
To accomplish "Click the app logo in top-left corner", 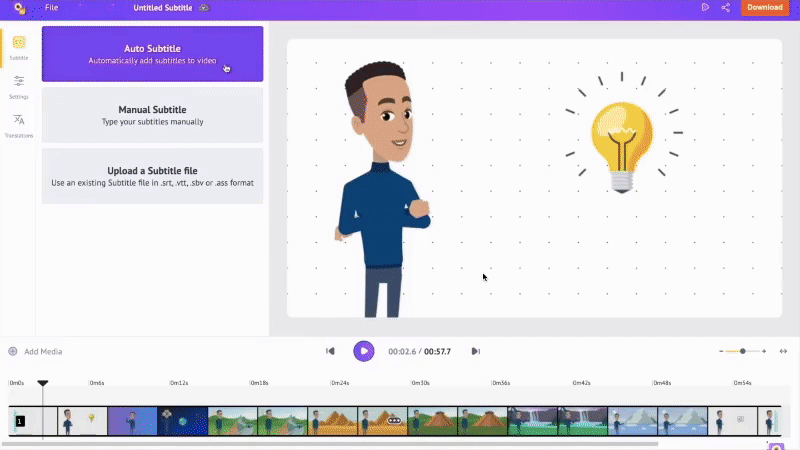I will coord(19,8).
